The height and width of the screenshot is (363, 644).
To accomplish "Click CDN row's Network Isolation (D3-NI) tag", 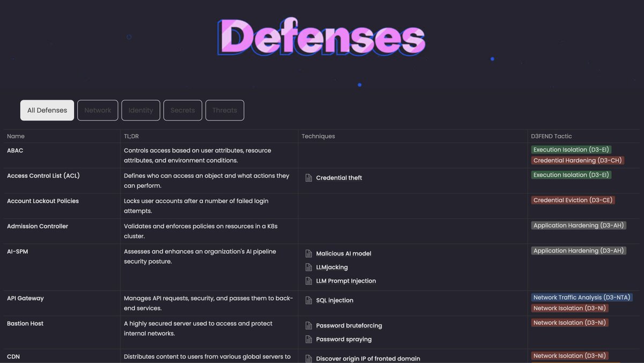I will 570,356.
